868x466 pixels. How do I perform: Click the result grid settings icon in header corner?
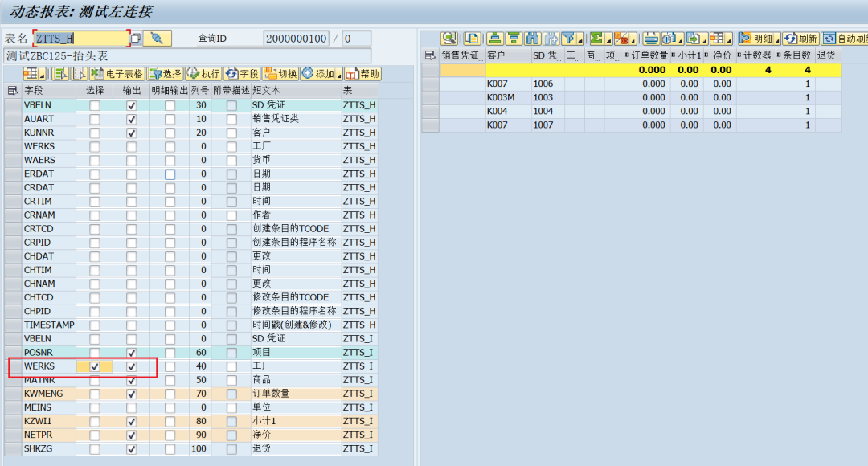[430, 55]
